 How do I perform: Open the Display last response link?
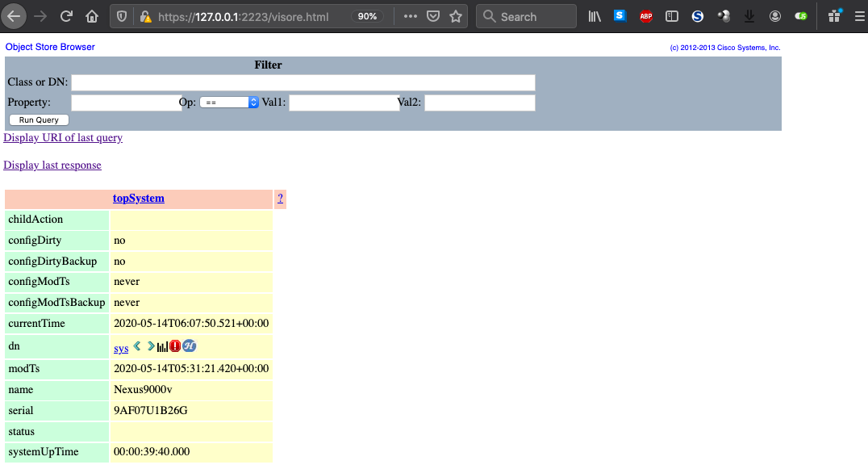click(52, 165)
